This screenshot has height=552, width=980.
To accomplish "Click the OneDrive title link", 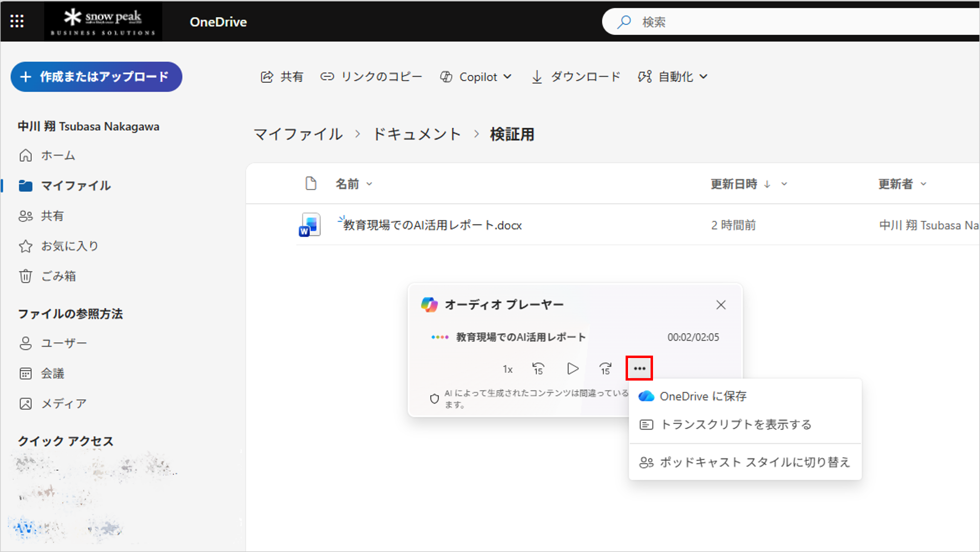I will coord(218,22).
